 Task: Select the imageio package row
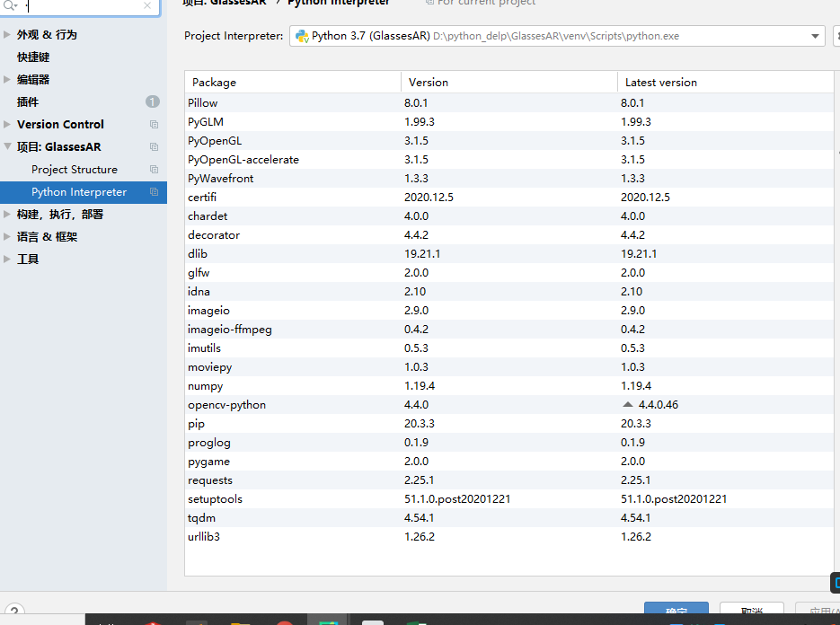[x=509, y=310]
